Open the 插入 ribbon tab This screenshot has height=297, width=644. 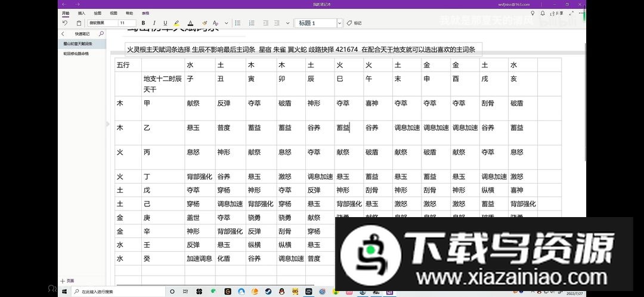tap(81, 13)
